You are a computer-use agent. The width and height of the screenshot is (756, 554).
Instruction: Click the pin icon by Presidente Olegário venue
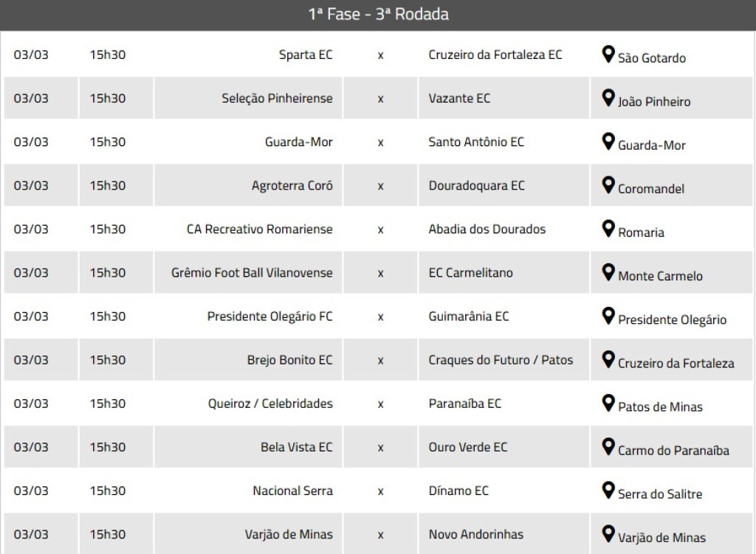click(x=608, y=315)
